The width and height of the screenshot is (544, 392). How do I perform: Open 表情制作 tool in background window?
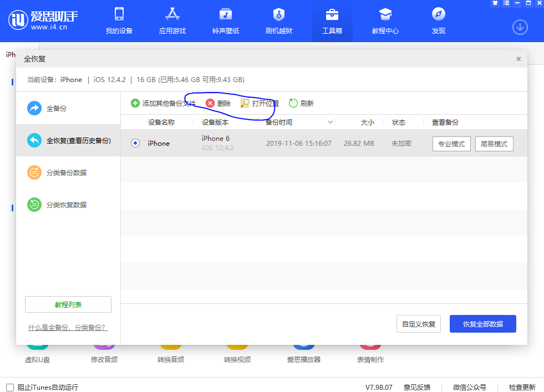click(370, 354)
